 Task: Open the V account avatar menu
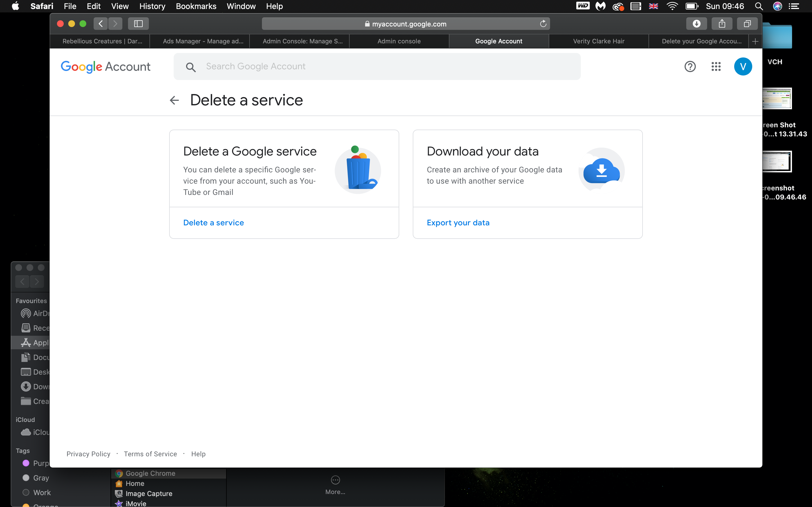click(x=743, y=66)
